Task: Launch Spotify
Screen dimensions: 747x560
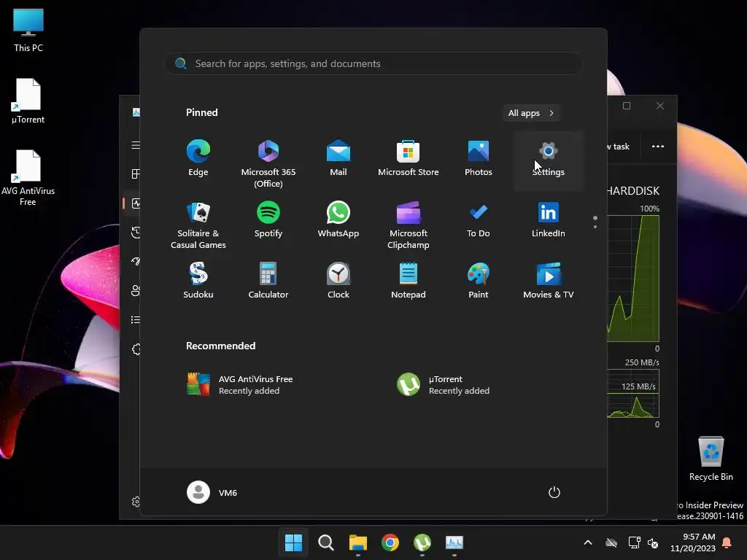Action: coord(268,220)
